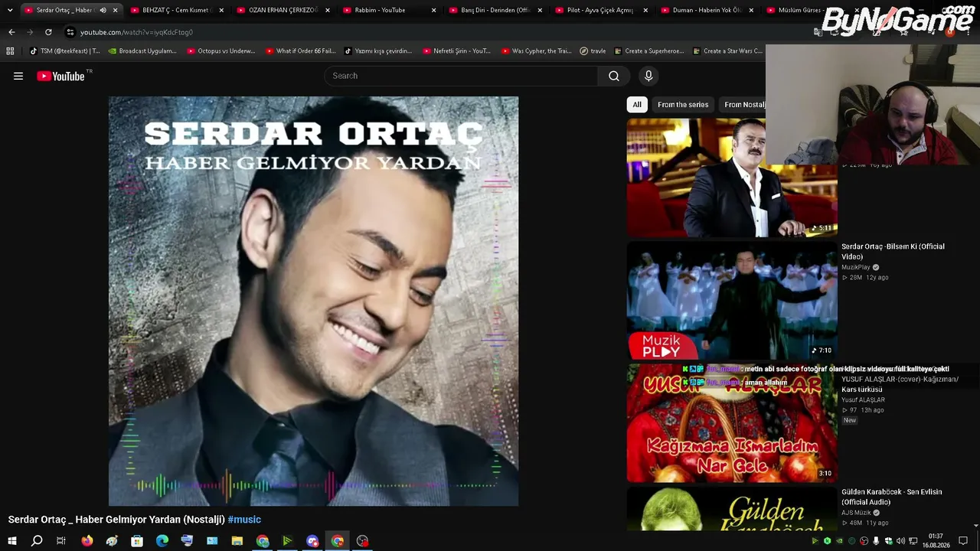Open Gülden Karaböcek - Sen Evlisin title
This screenshot has width=980, height=551.
pyautogui.click(x=892, y=497)
